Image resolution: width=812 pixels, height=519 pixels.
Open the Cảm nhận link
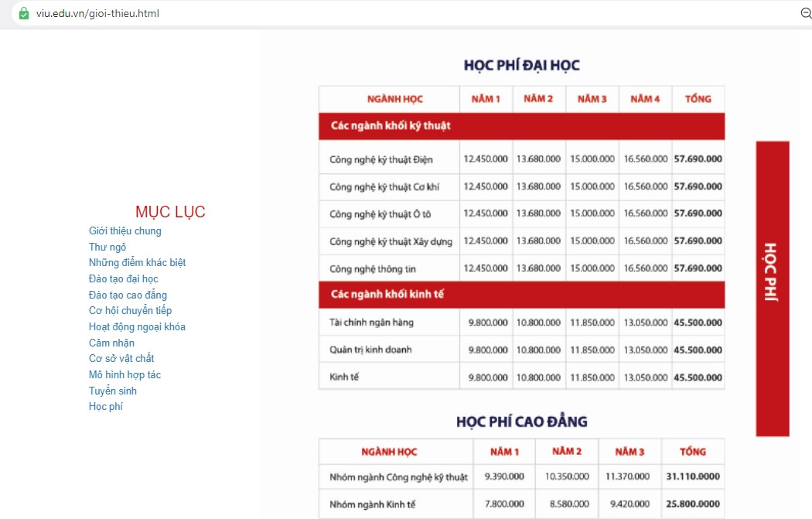click(111, 343)
